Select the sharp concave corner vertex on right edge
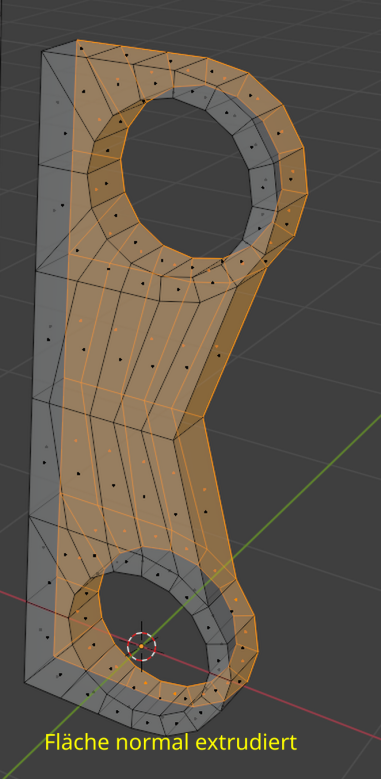381x779 pixels. pyautogui.click(x=203, y=416)
